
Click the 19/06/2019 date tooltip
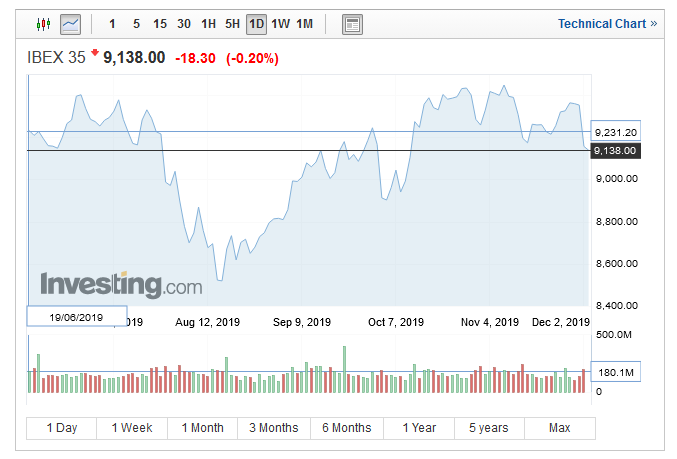click(x=77, y=317)
